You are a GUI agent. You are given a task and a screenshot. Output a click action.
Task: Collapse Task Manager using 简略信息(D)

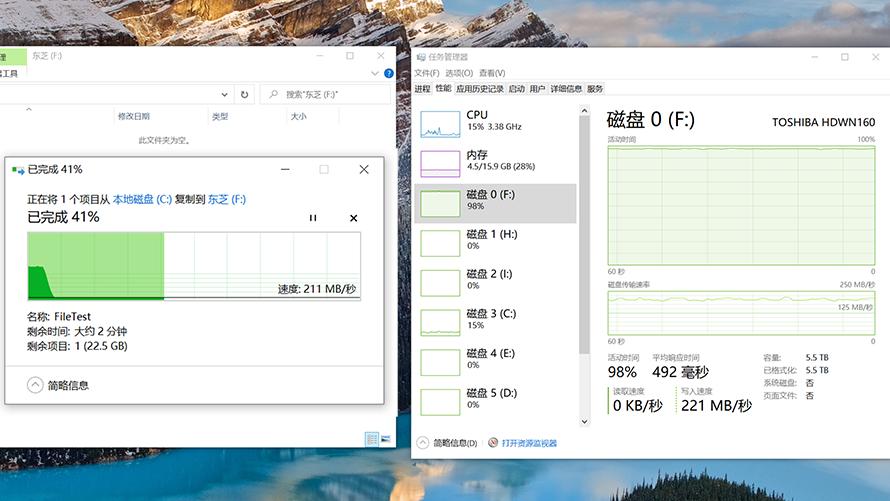point(423,443)
